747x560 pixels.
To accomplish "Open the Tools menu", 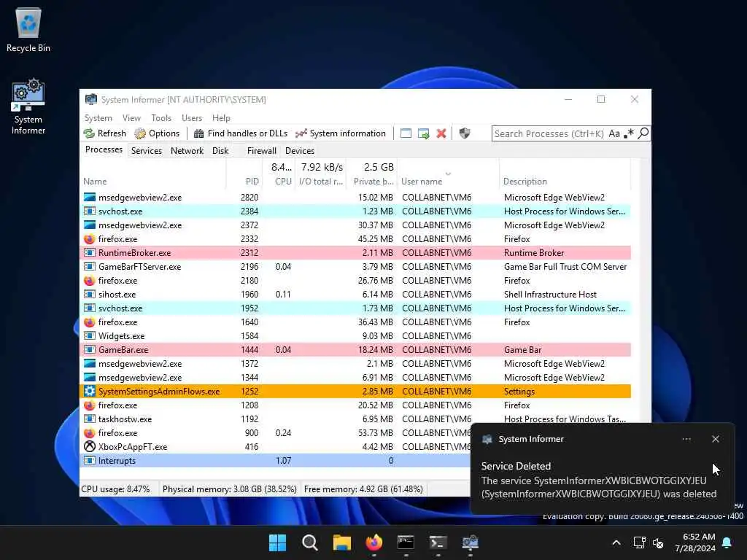I will (161, 117).
